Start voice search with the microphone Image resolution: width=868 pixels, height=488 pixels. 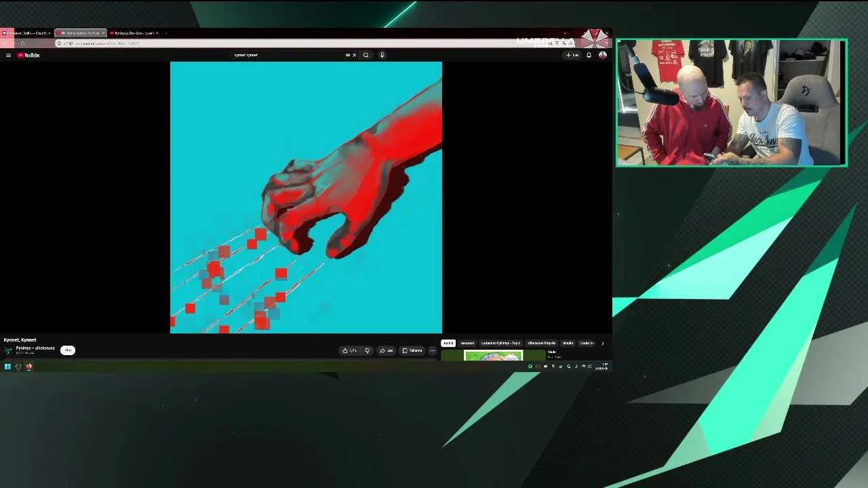pos(382,55)
